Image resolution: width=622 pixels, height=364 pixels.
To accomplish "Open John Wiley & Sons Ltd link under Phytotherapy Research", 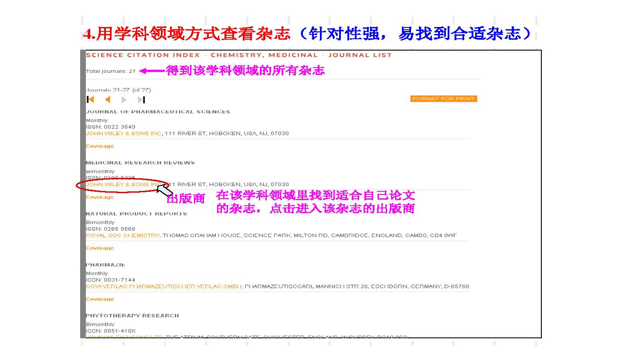I will 124,337.
